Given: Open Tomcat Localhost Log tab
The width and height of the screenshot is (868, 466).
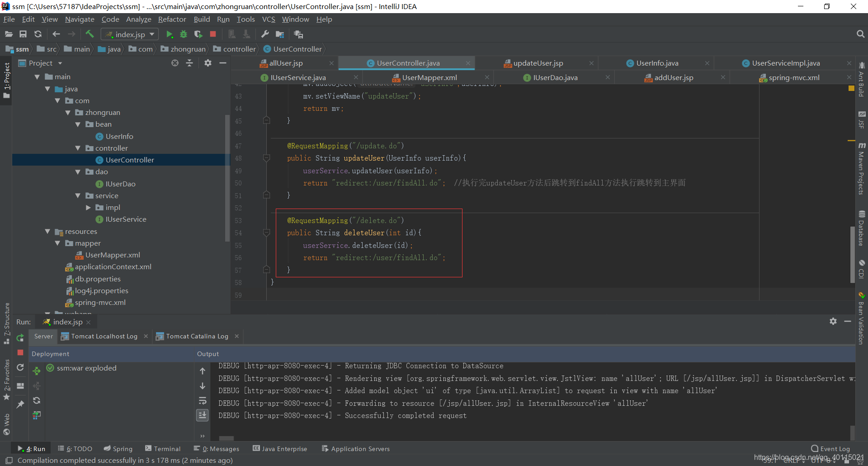Looking at the screenshot, I should tap(104, 336).
